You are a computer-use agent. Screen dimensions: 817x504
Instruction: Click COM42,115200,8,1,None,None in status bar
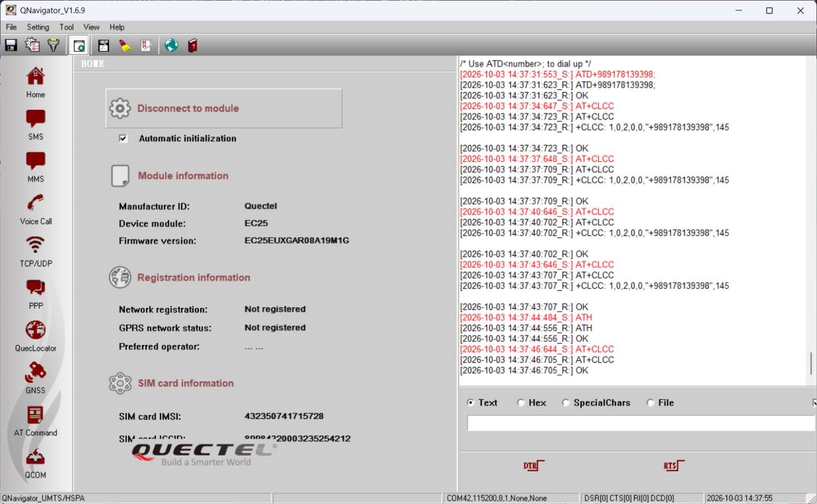(x=497, y=498)
